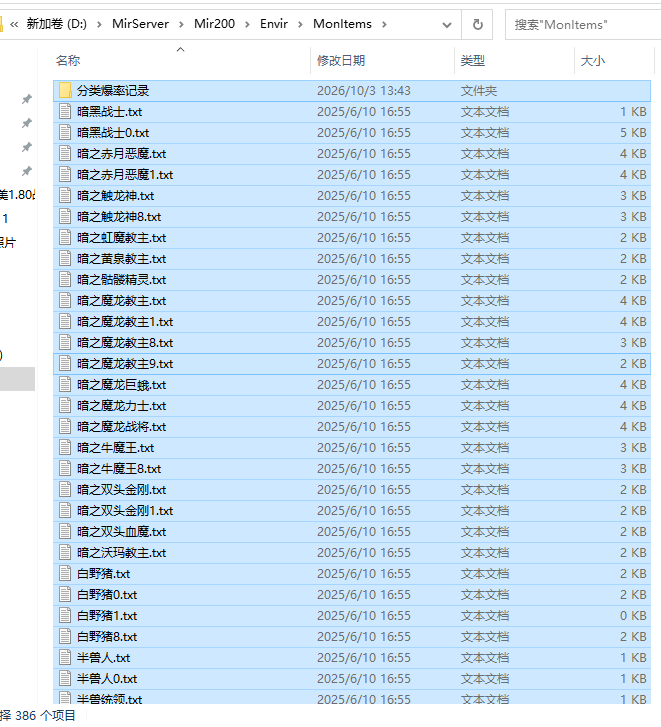Click the 暗之牛魔王.txt file icon
661x727 pixels.
[65, 447]
